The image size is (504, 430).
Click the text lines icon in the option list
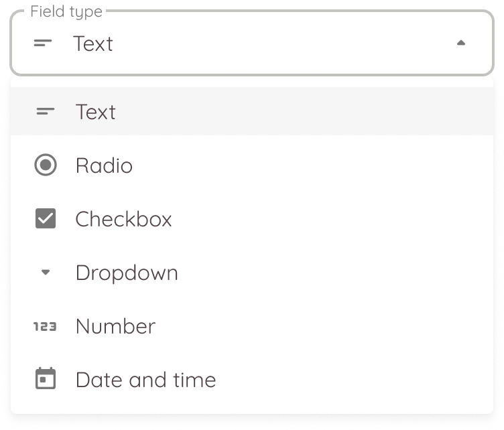coord(46,111)
